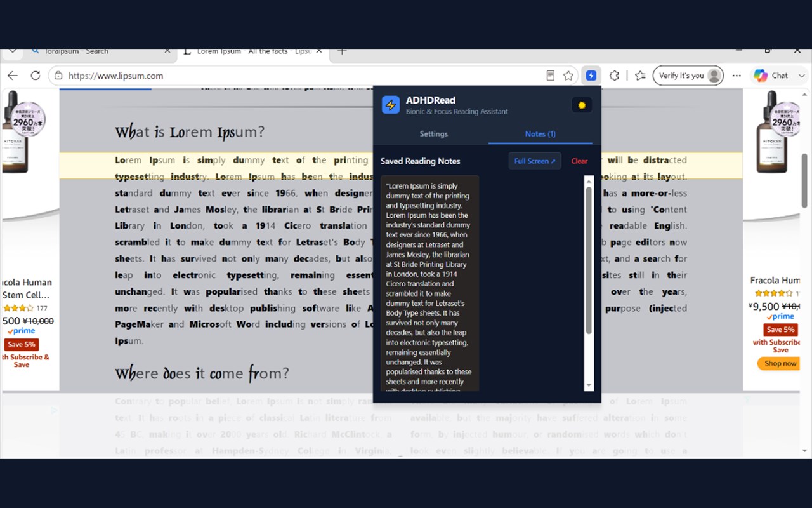
Task: Open right ad "with Subscribe Save" link
Action: 776,346
